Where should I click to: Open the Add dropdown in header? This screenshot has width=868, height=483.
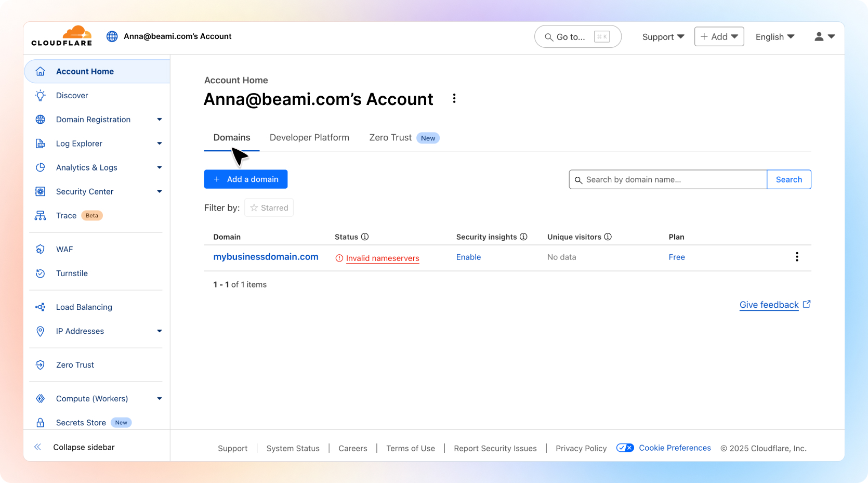719,36
